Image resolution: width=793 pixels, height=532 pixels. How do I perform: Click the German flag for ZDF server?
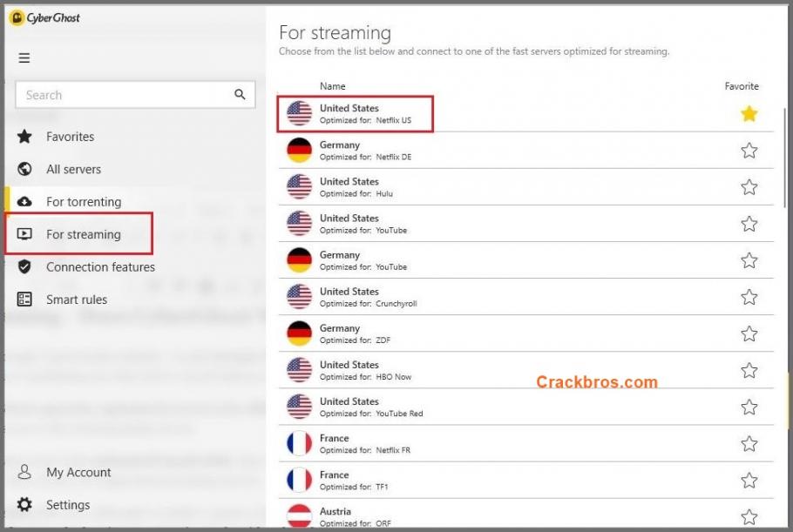coord(300,333)
